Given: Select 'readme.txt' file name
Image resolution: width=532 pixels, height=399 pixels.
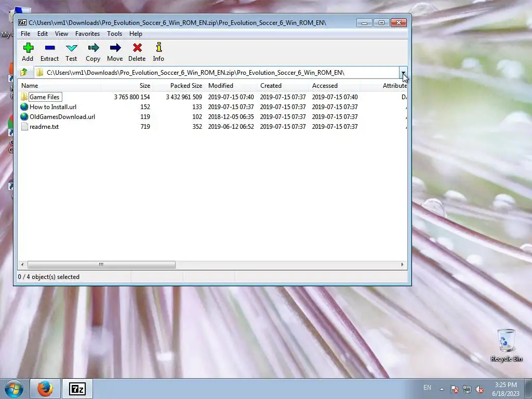Looking at the screenshot, I should (44, 127).
